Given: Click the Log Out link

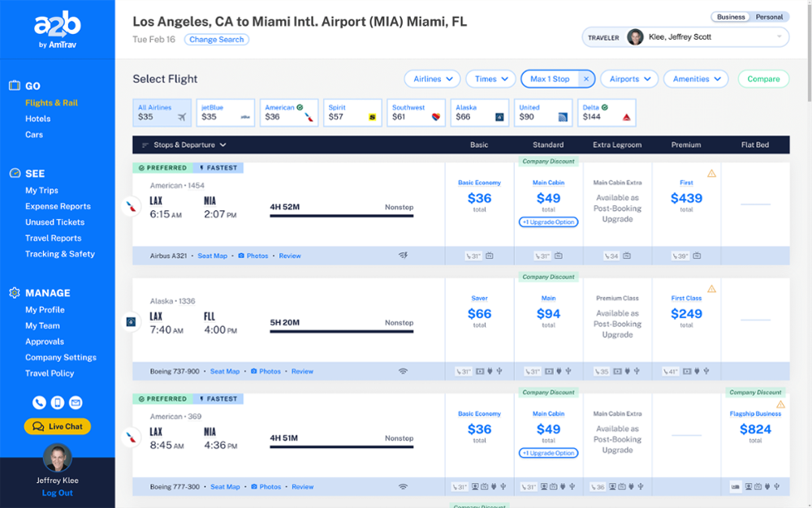Looking at the screenshot, I should (57, 493).
